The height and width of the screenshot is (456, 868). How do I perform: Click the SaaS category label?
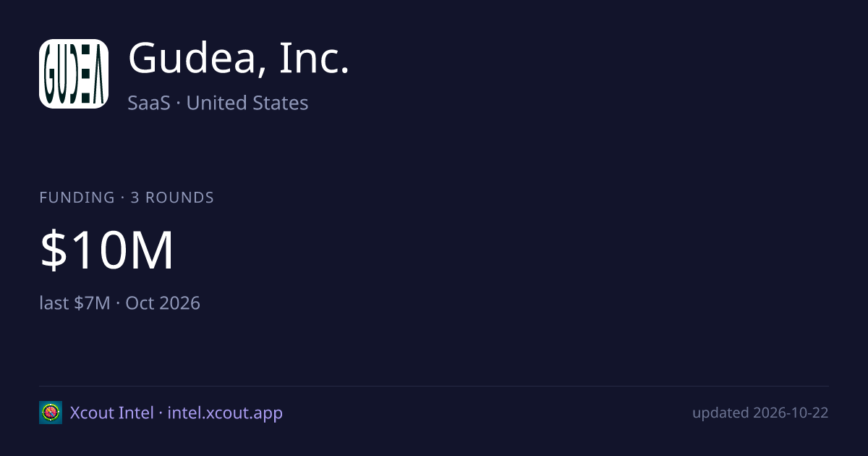coord(149,103)
